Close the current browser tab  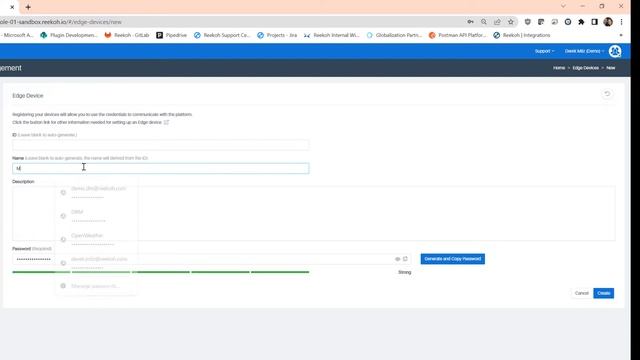pyautogui.click(x=12, y=7)
